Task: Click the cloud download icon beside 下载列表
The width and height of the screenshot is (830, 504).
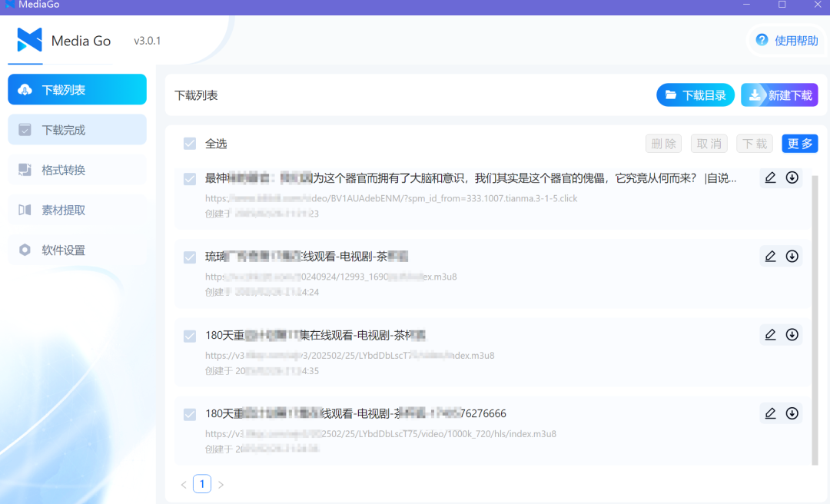Action: tap(25, 90)
